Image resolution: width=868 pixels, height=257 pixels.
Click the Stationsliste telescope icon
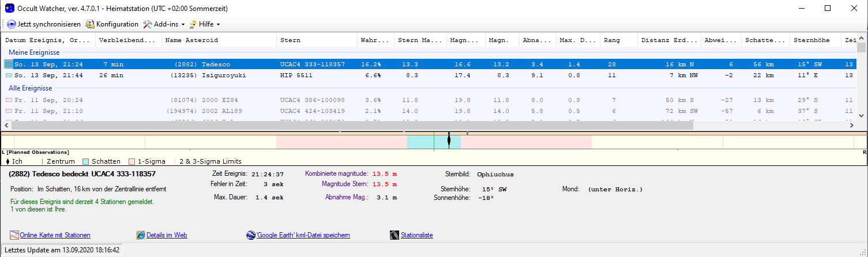pos(394,235)
